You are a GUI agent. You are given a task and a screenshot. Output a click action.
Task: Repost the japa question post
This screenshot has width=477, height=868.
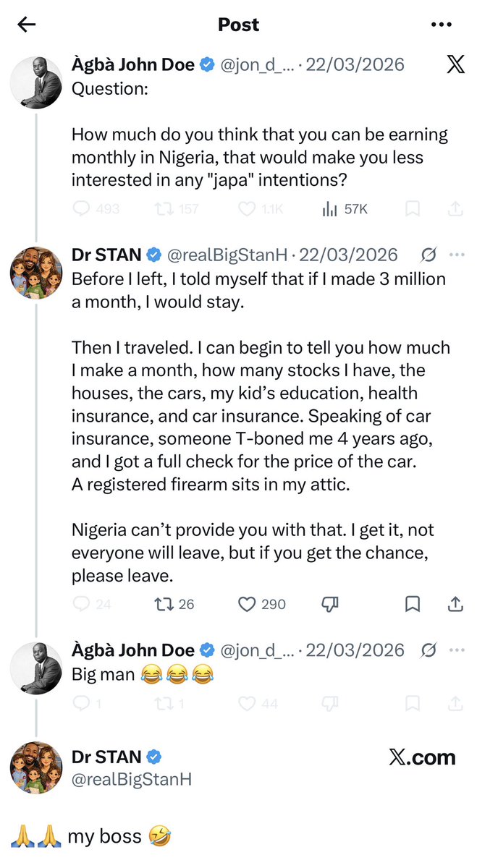166,209
